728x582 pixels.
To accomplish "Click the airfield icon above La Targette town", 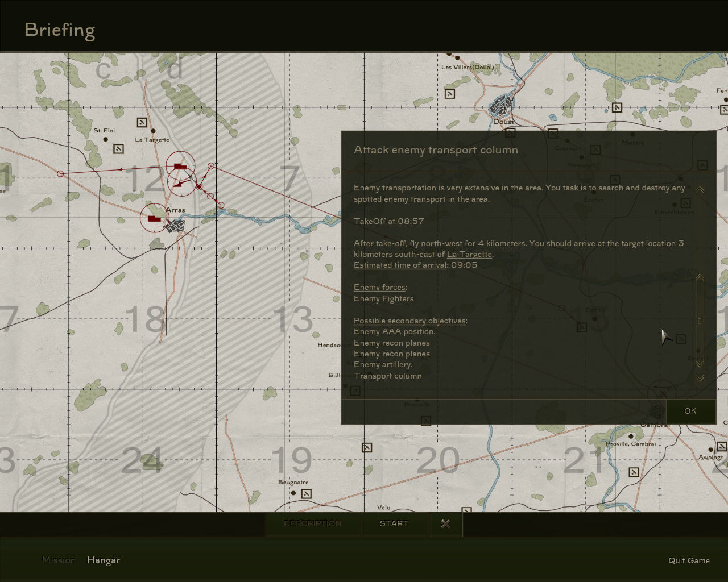I will [x=142, y=122].
